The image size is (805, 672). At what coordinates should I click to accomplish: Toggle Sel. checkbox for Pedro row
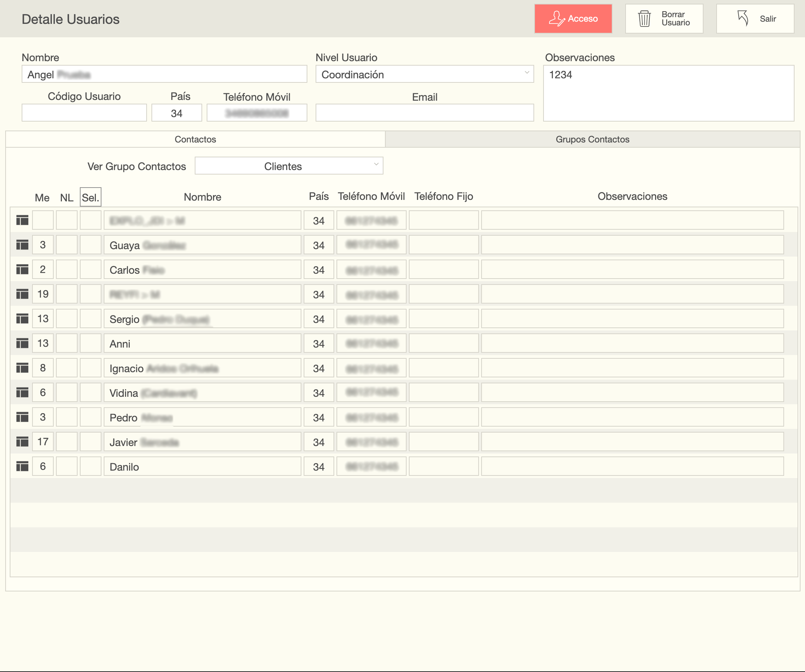pyautogui.click(x=91, y=417)
